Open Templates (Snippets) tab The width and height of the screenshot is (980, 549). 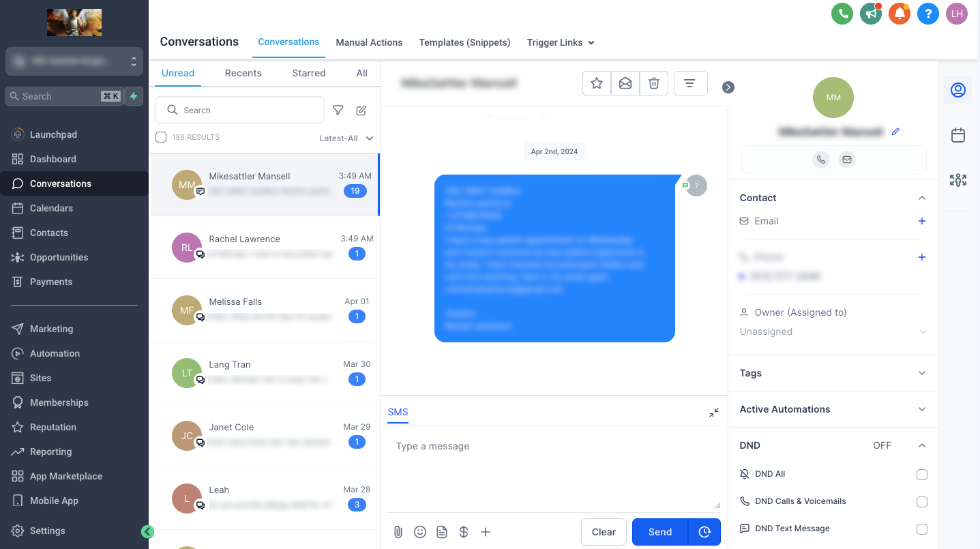[464, 42]
